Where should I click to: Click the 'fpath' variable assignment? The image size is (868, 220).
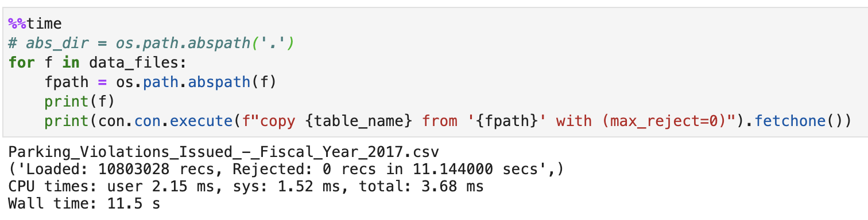tap(66, 82)
